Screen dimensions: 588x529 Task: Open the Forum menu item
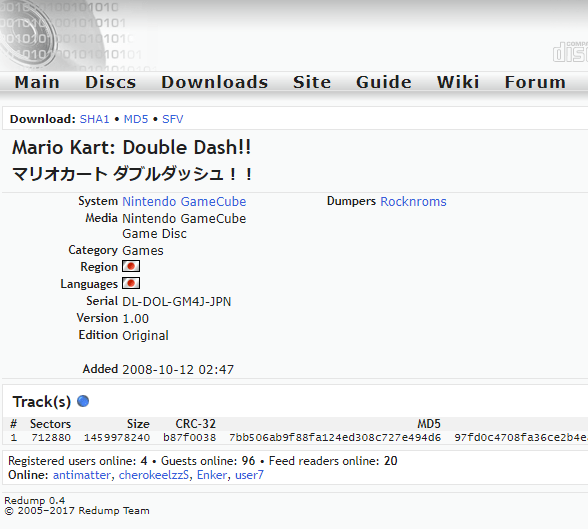tap(535, 82)
